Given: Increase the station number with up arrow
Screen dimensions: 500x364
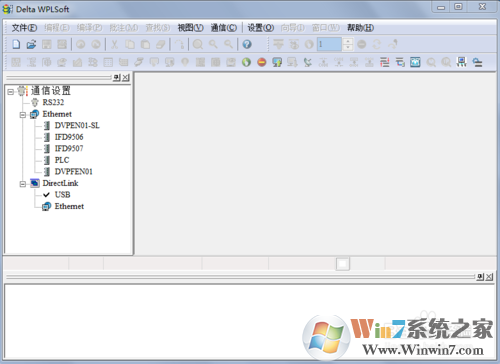Looking at the screenshot, I should (x=347, y=41).
